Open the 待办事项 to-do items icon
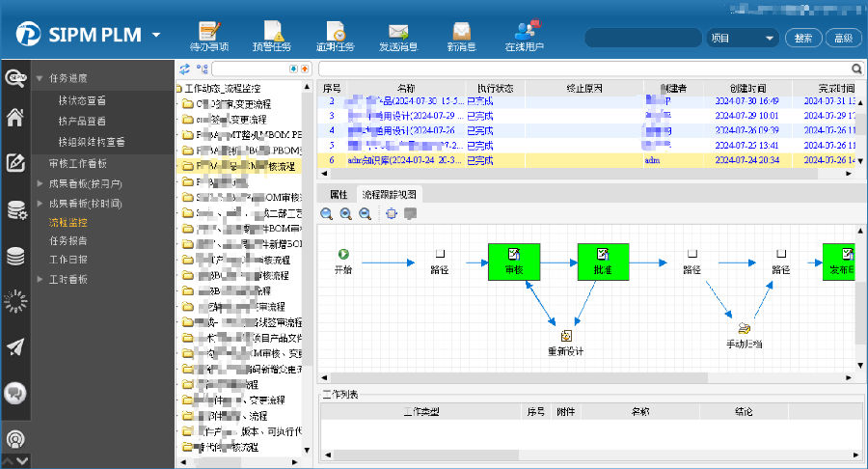This screenshot has height=469, width=868. coord(209,36)
